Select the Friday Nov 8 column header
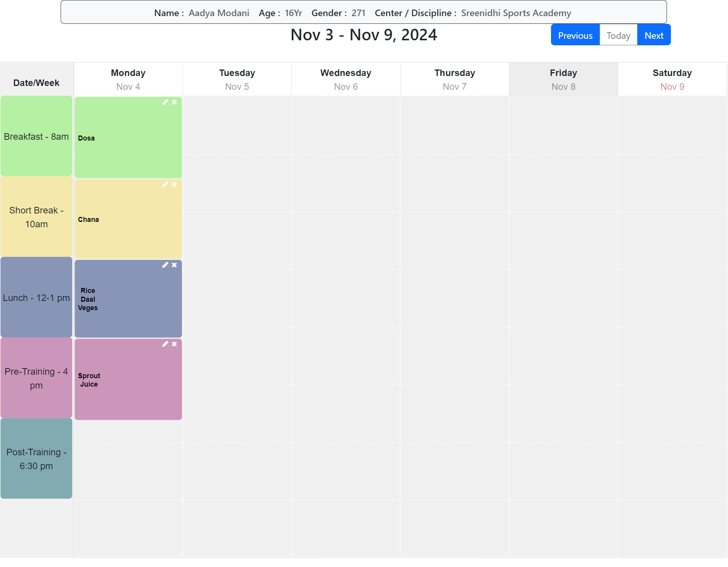This screenshot has width=728, height=567. tap(563, 79)
